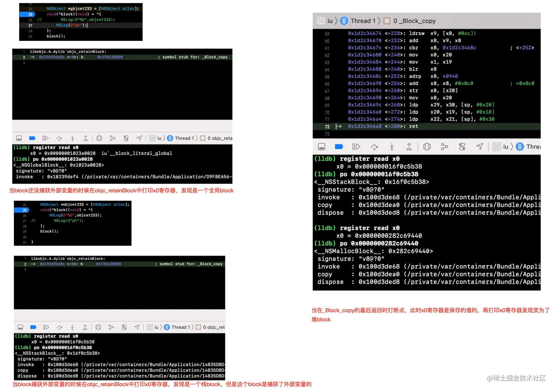Click "<__NSMallocBlock__: 0x282c69440>" console output

click(x=374, y=251)
